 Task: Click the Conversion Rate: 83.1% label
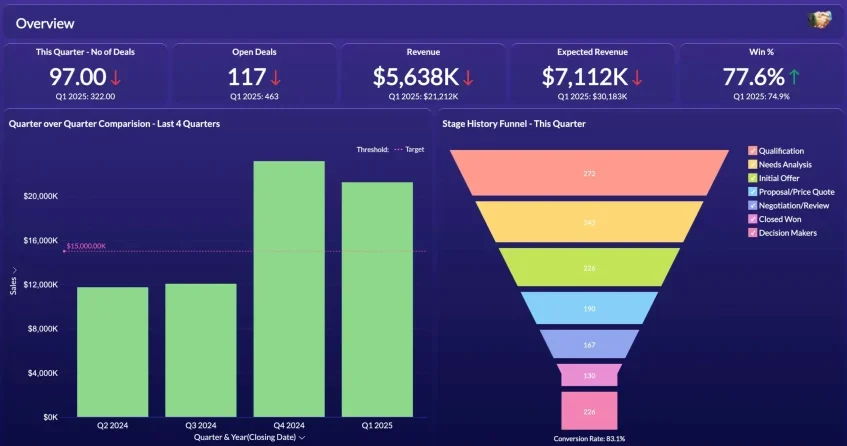(x=589, y=438)
